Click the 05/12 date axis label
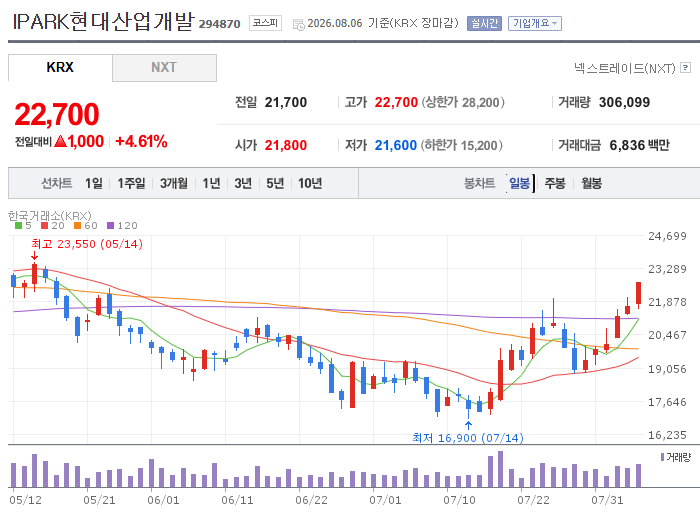 (x=25, y=500)
